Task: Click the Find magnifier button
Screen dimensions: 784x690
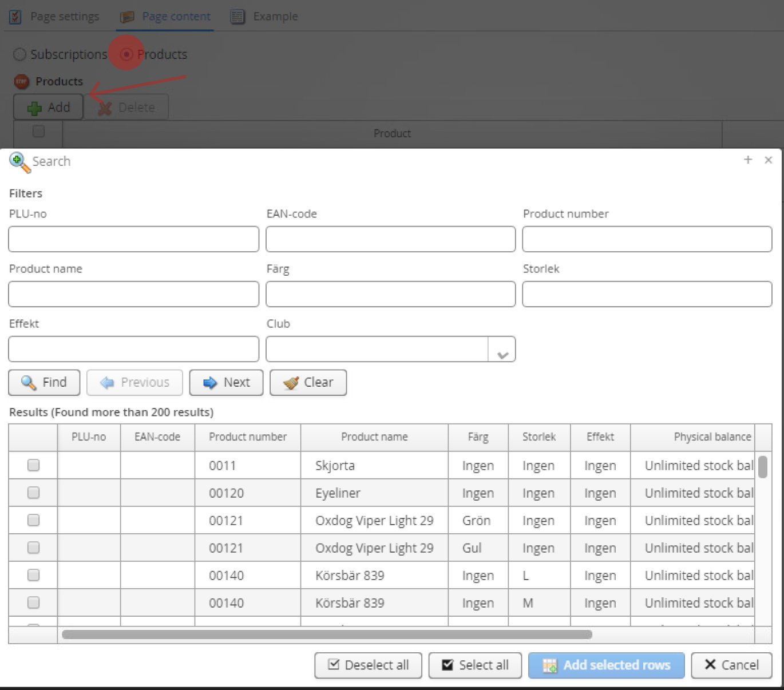Action: pyautogui.click(x=44, y=382)
